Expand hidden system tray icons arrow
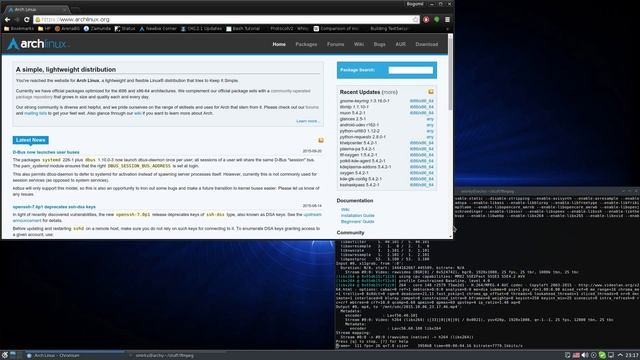Screen dimensions: 640x360 620,355
